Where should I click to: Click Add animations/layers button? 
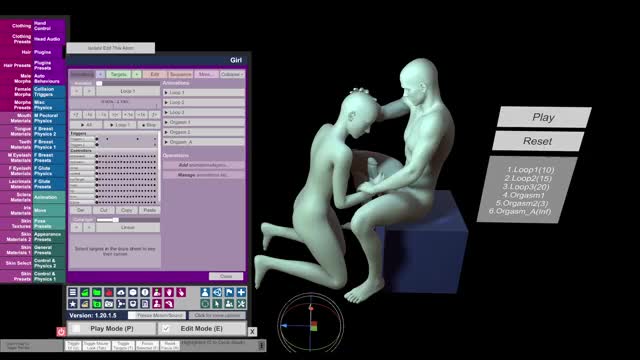point(204,165)
